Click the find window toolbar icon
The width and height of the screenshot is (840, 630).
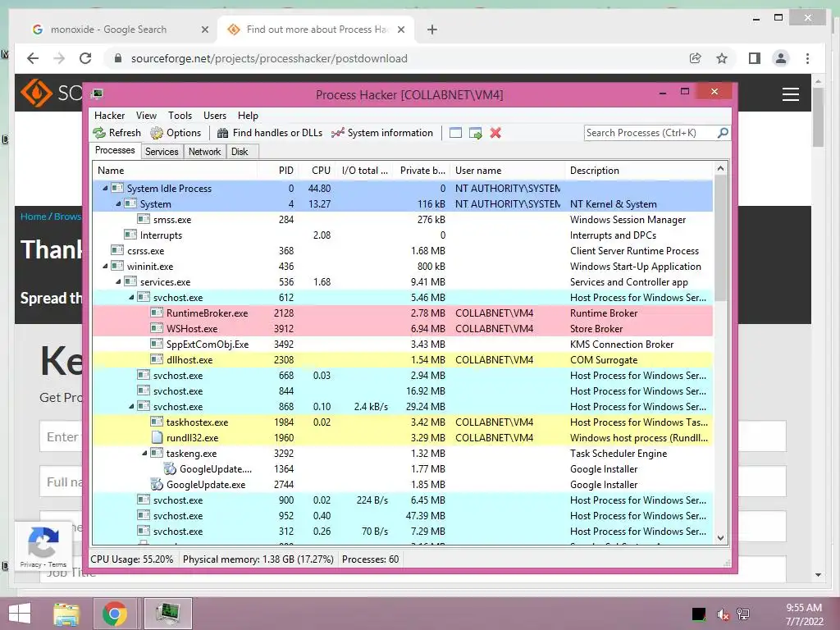pos(455,133)
